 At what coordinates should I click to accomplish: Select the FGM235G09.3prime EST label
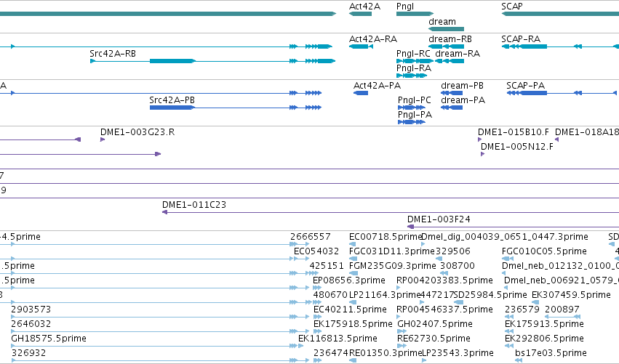pos(392,266)
